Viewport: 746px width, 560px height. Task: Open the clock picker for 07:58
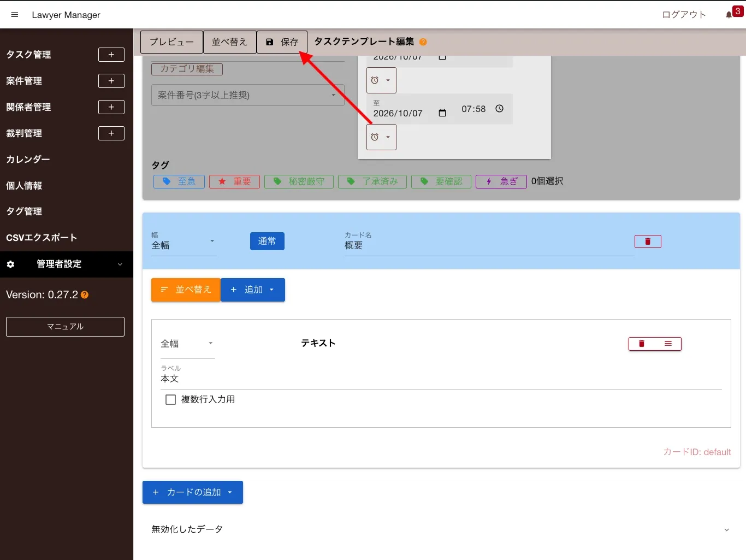(499, 109)
